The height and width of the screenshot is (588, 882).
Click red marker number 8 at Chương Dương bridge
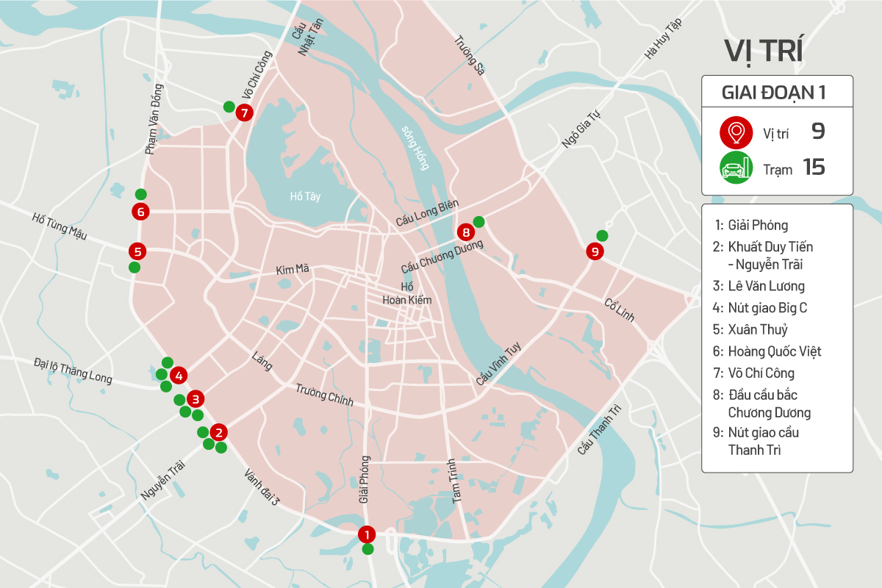[x=465, y=232]
